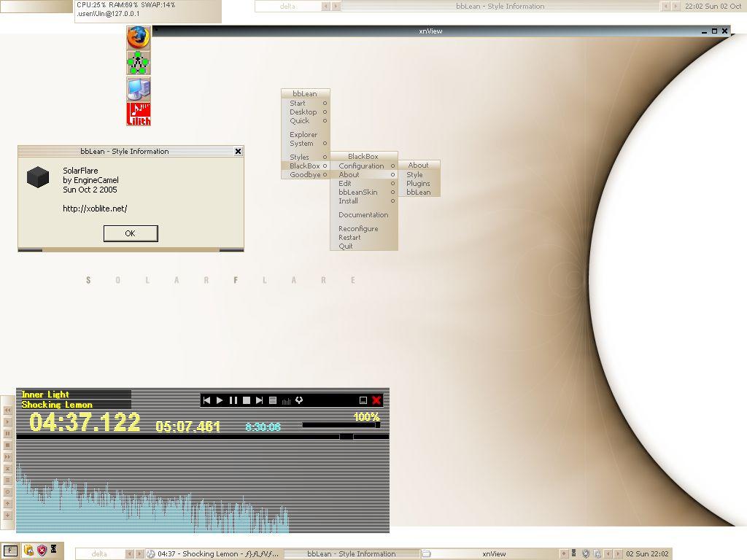Select Plugins in About submenu
The width and height of the screenshot is (747, 560).
pos(419,183)
